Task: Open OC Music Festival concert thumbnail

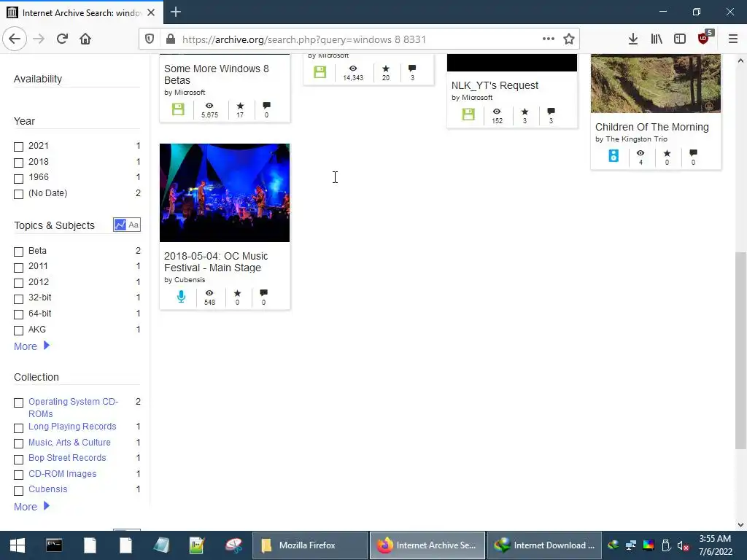Action: coord(225,192)
